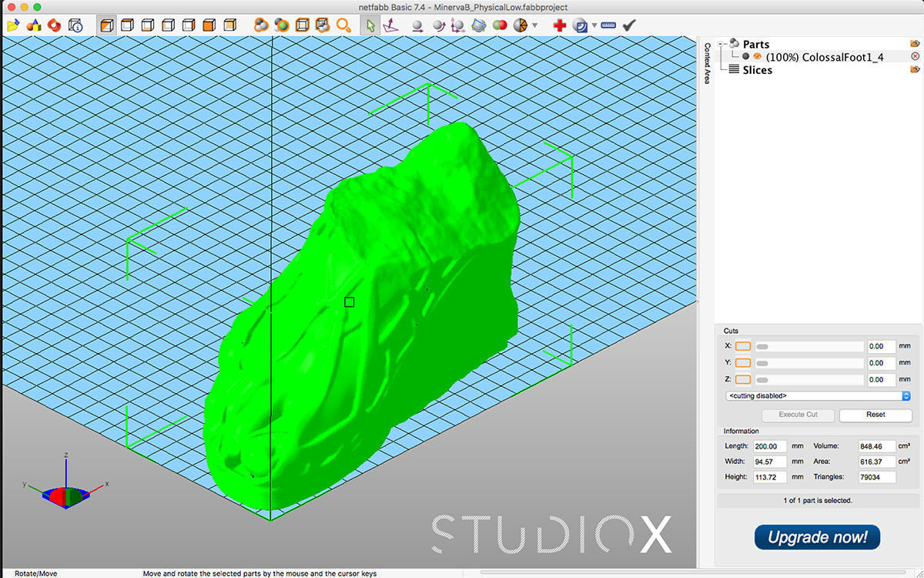Click the orange-black basketball sphere icon

521,25
